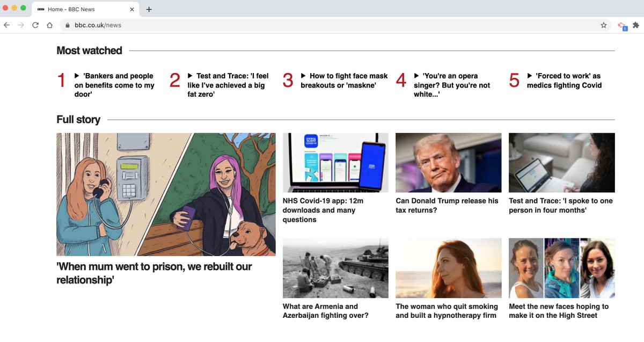Click the yellow macOS minimize window button
Screen dimensions: 644x342
(14, 8)
